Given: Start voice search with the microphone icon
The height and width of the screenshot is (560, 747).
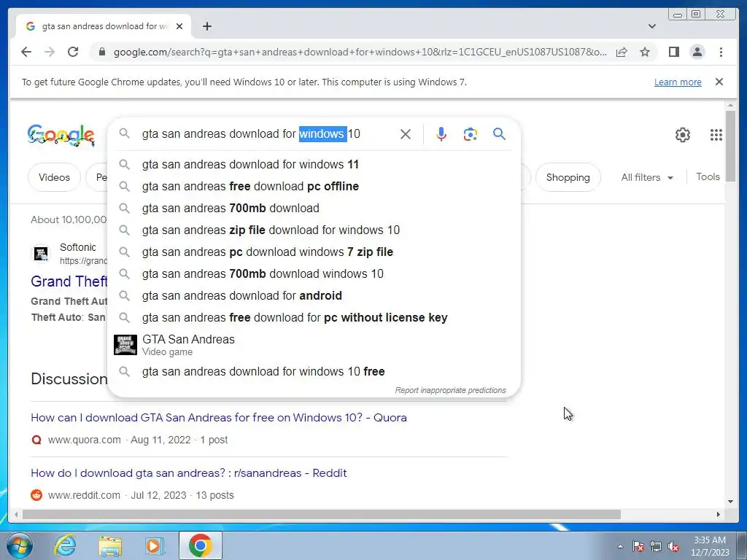Looking at the screenshot, I should 441,134.
